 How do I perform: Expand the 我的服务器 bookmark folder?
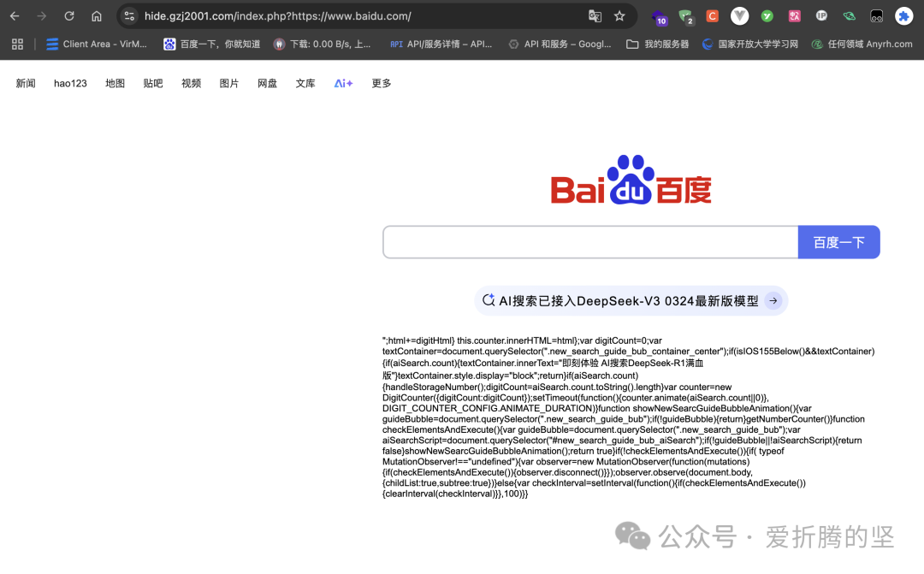tap(658, 44)
